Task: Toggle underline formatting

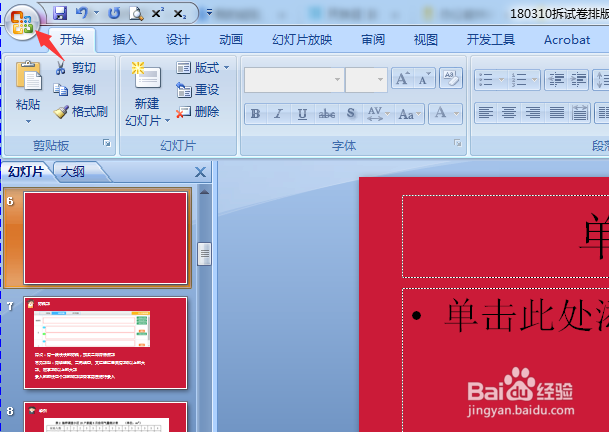Action: tap(302, 114)
